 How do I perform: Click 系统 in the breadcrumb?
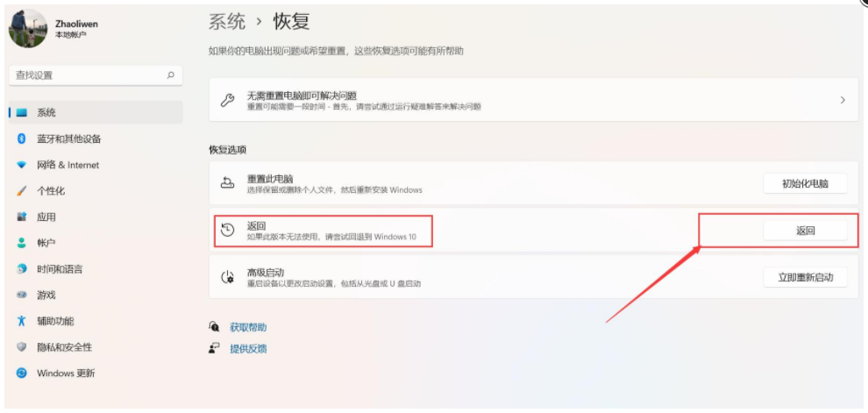tap(227, 22)
